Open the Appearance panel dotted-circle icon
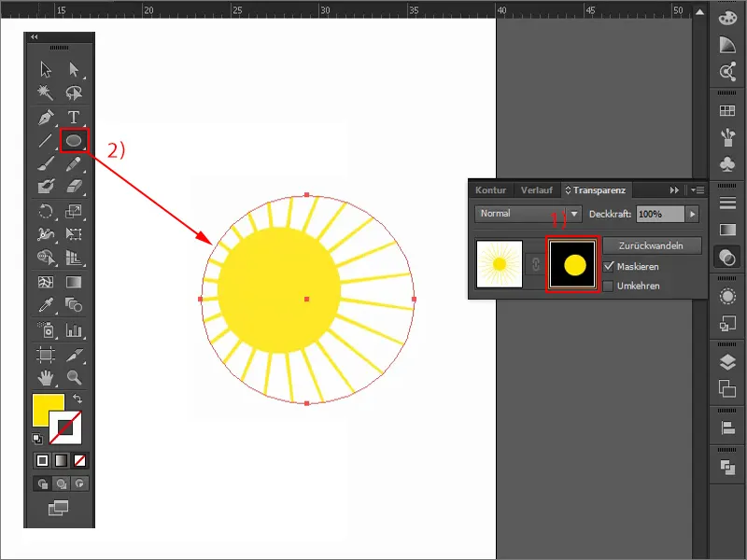 coord(727,297)
